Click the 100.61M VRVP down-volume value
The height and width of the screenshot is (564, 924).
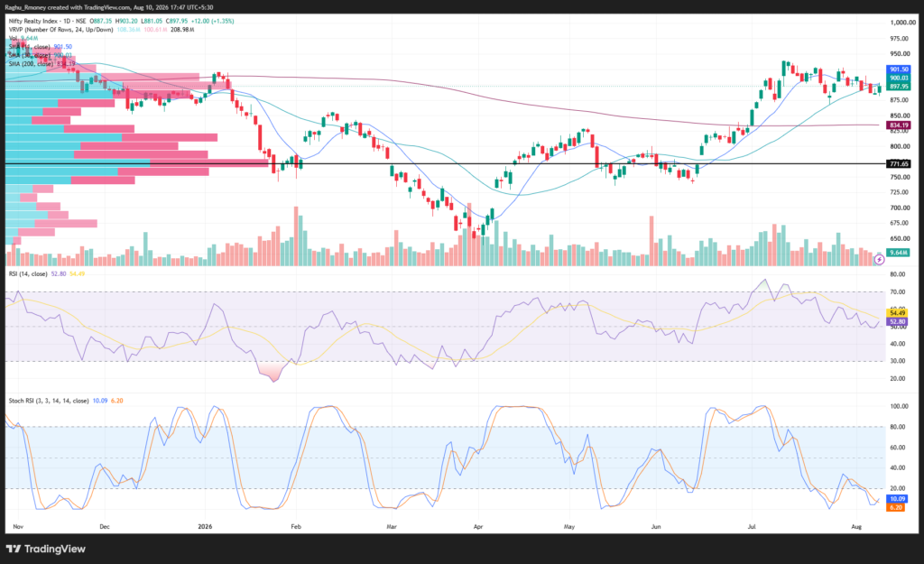155,30
